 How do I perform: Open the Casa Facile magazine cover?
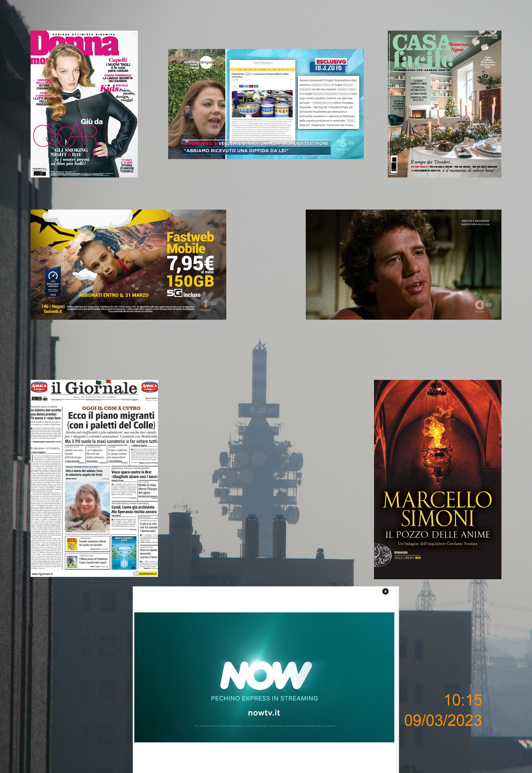(444, 104)
